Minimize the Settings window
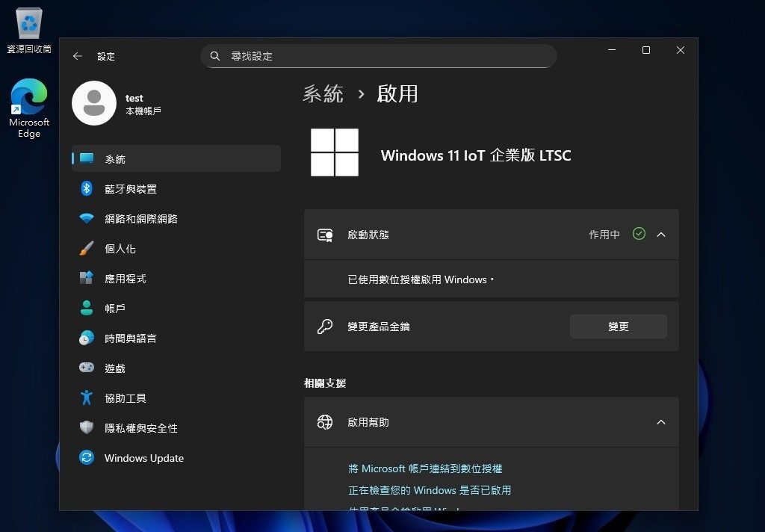Screen dimensions: 765x532 click(x=612, y=50)
